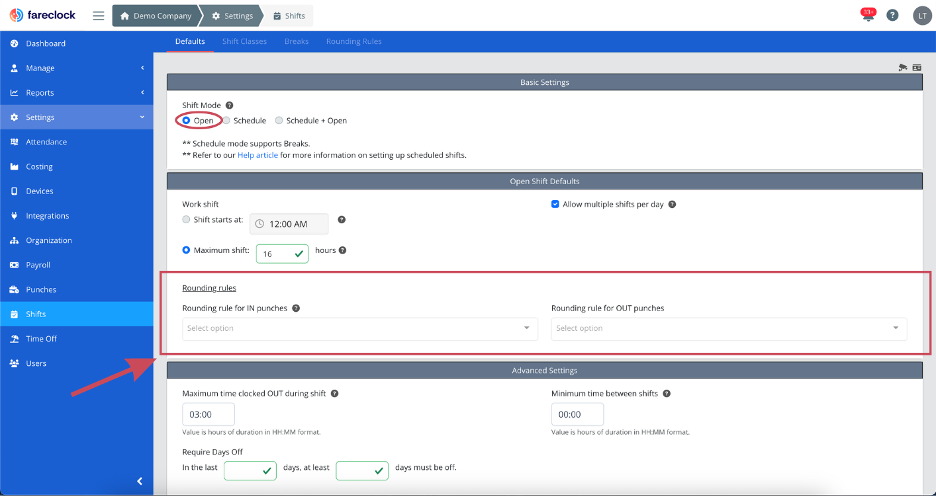Click the Punches icon in sidebar
936x498 pixels.
click(x=14, y=290)
